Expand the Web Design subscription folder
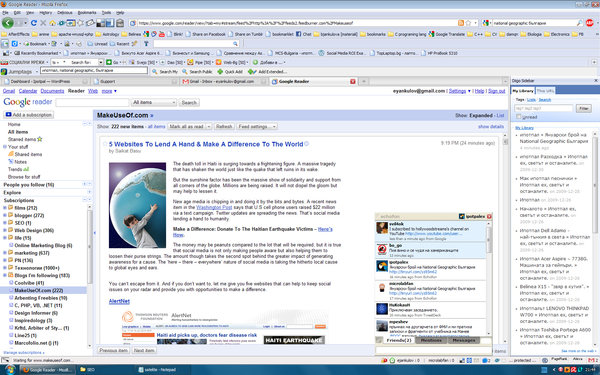Screen dimensions: 600x375 point(5,230)
